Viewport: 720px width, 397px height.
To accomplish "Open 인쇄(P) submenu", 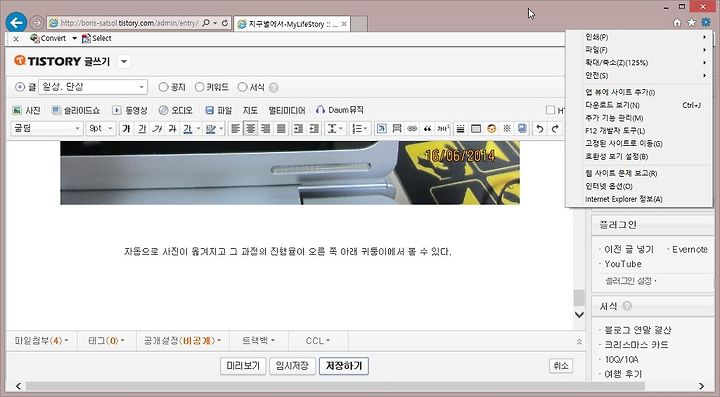I will pos(639,37).
